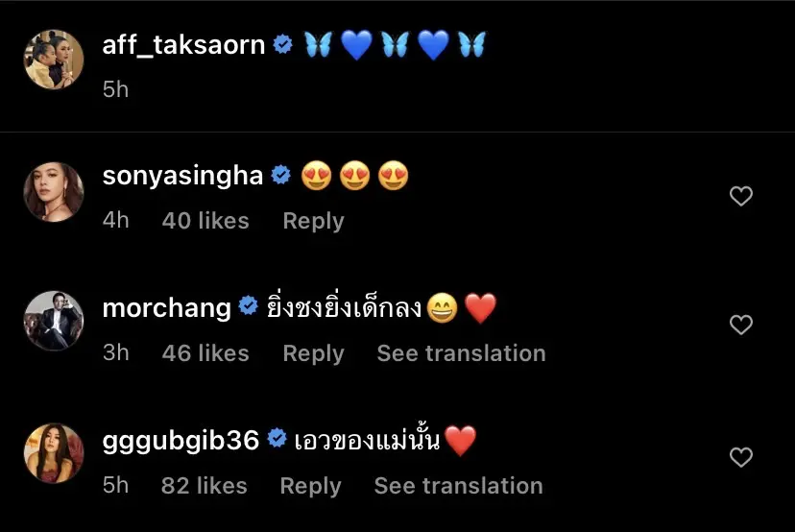795x532 pixels.
Task: See translation of gggubgib36's comment
Action: pyautogui.click(x=458, y=486)
